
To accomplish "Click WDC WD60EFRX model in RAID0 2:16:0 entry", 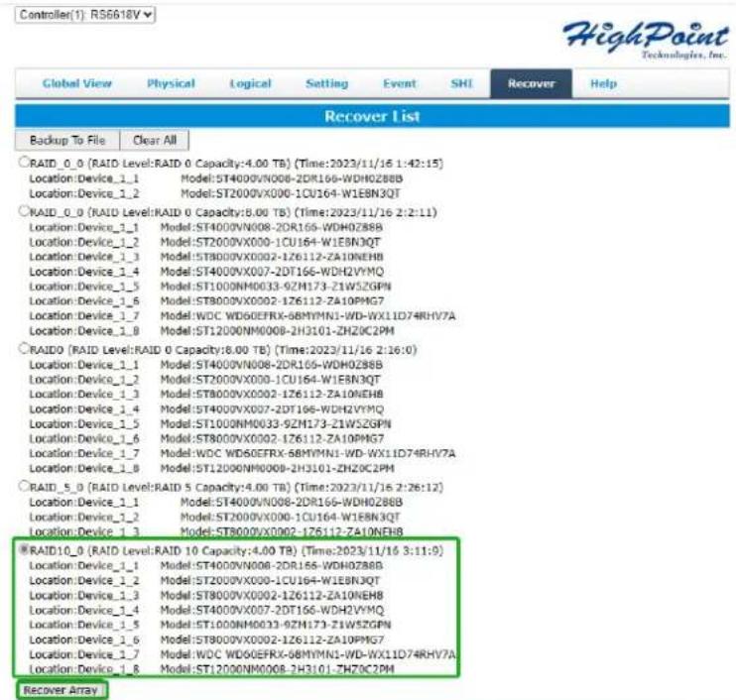I will point(307,453).
